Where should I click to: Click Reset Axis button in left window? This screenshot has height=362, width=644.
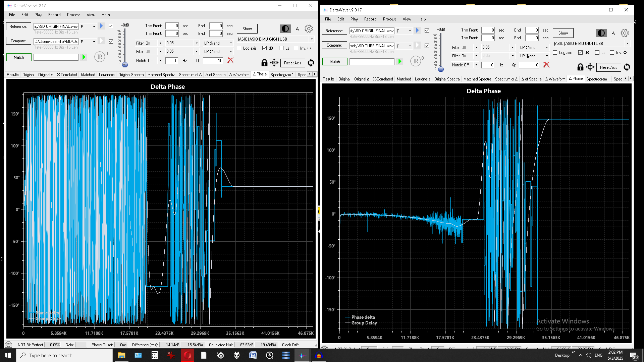[292, 63]
